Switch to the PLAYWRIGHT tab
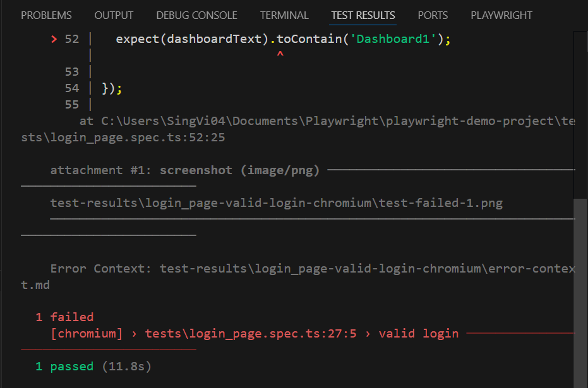This screenshot has width=588, height=388. coord(501,15)
